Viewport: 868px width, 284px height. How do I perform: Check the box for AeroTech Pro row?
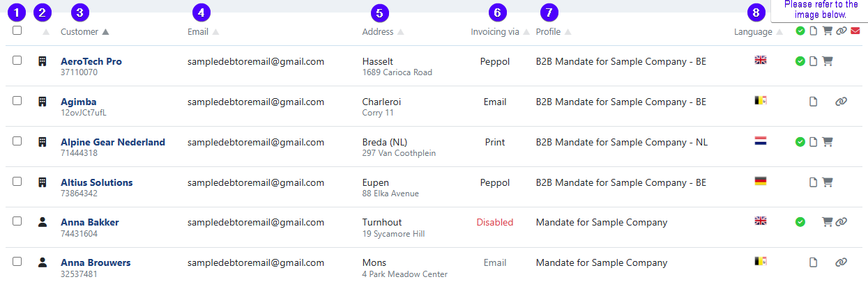[x=17, y=61]
